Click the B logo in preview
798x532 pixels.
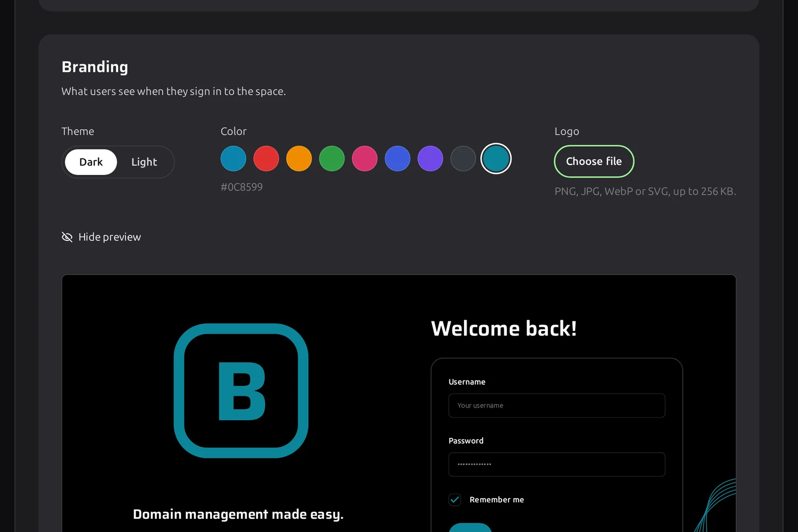[241, 390]
